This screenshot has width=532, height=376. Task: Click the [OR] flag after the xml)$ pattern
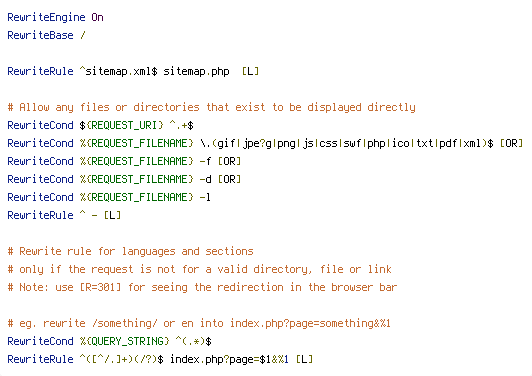511,144
